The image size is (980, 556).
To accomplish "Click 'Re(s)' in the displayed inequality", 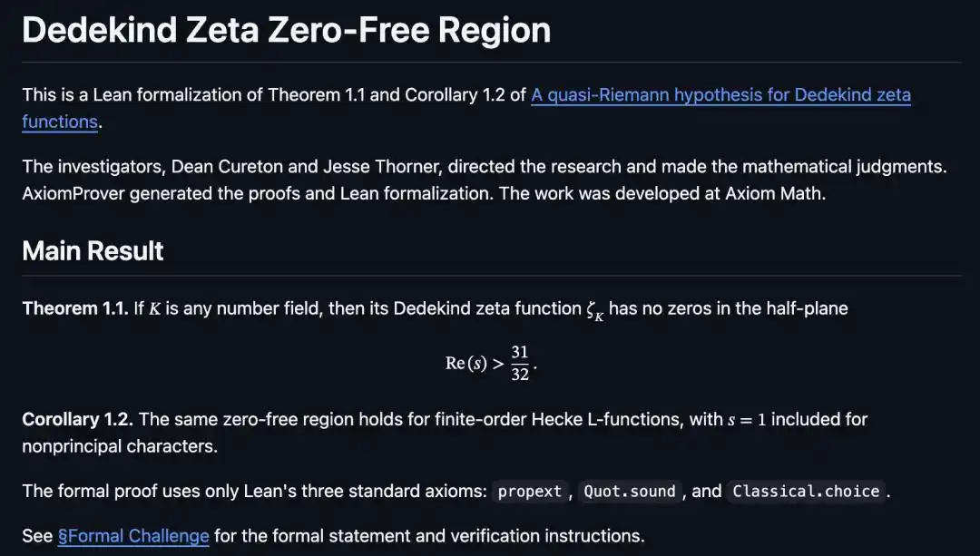I will 466,364.
